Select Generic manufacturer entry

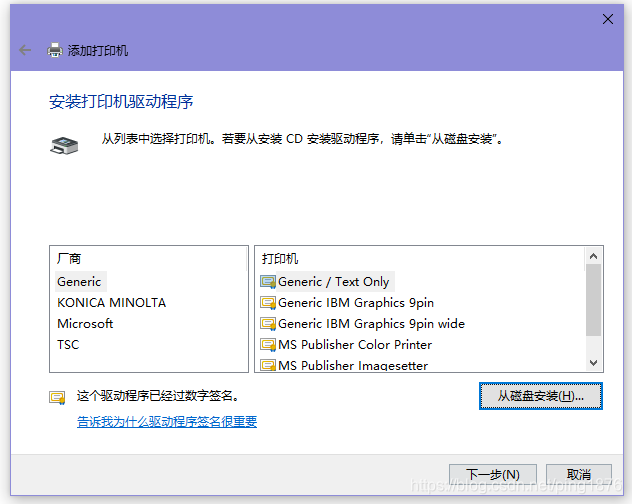click(x=79, y=281)
